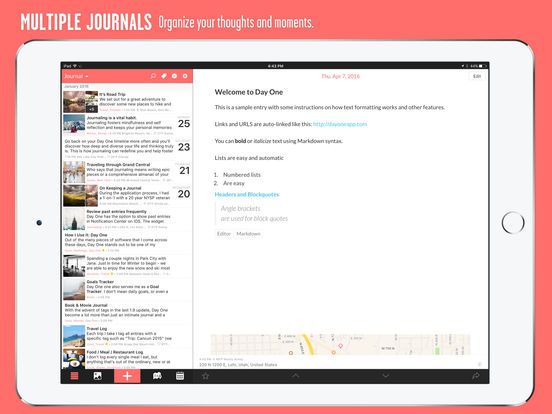The height and width of the screenshot is (414, 552).
Task: Open the Travel Log entry
Action: (127, 336)
